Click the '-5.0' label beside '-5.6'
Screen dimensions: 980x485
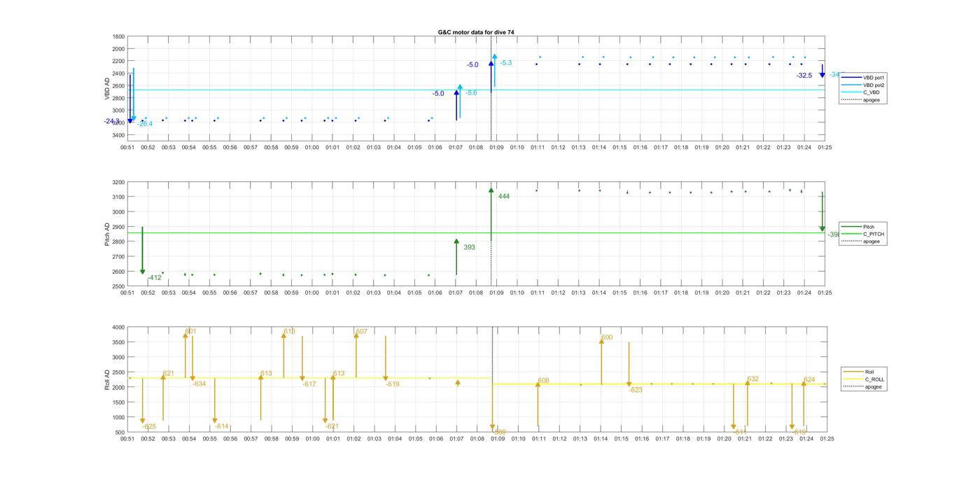click(x=438, y=94)
